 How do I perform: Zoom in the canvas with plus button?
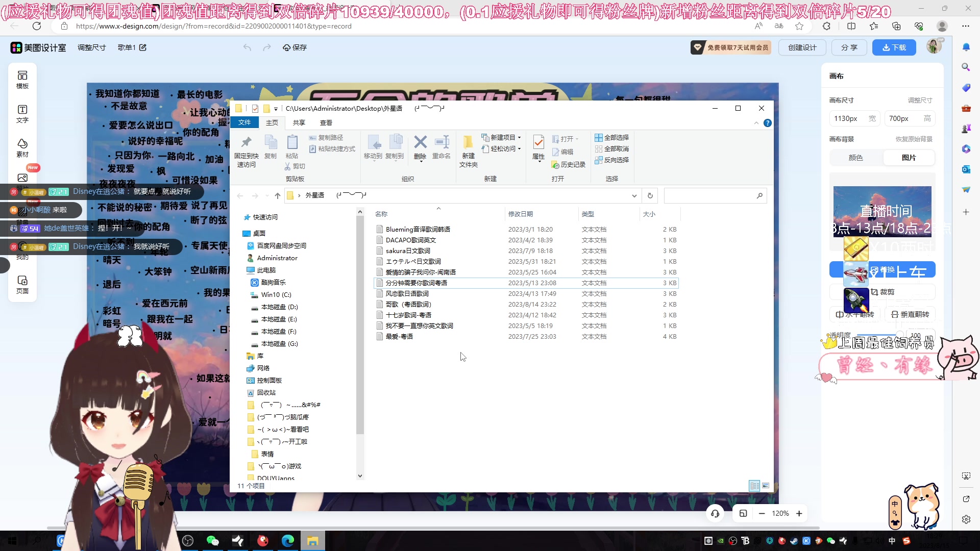[799, 513]
